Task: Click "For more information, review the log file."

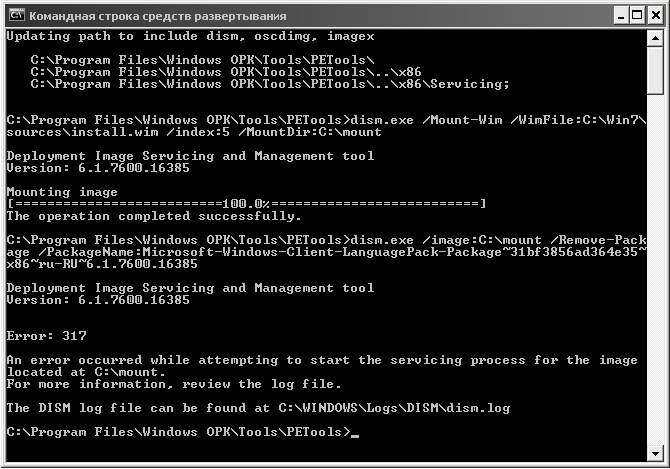Action: coord(173,384)
